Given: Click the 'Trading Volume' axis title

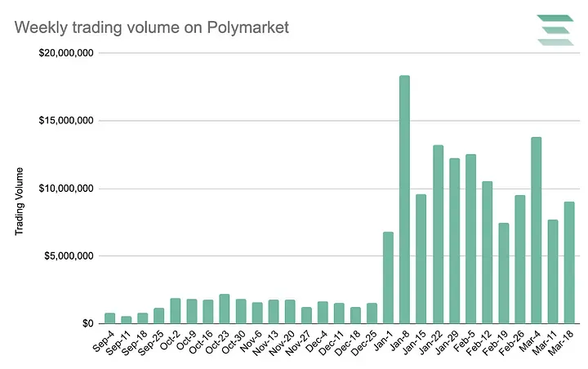Looking at the screenshot, I should [x=19, y=202].
